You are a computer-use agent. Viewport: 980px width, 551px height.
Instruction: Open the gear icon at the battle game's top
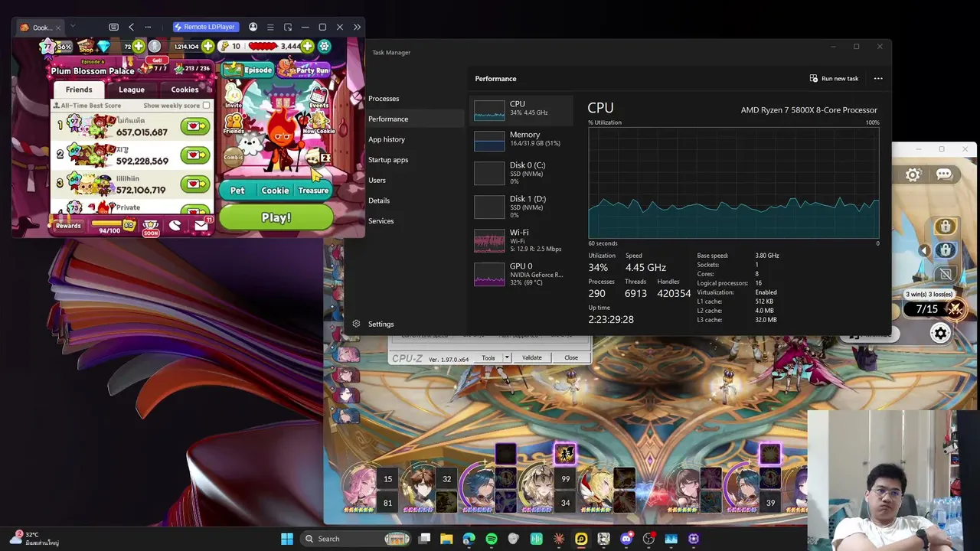(x=913, y=174)
